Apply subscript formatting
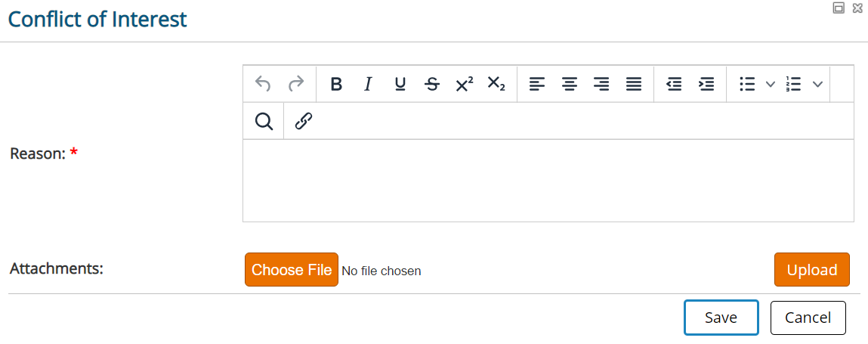 pyautogui.click(x=496, y=84)
